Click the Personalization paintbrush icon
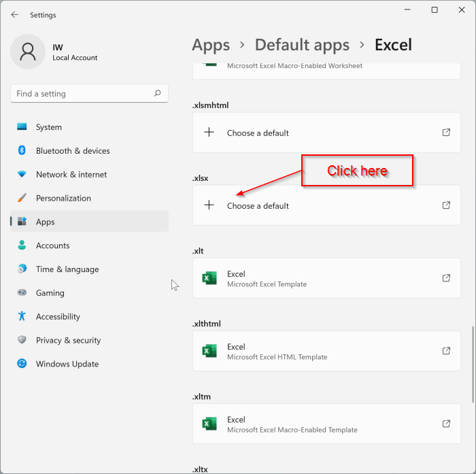The height and width of the screenshot is (474, 476). coord(22,198)
